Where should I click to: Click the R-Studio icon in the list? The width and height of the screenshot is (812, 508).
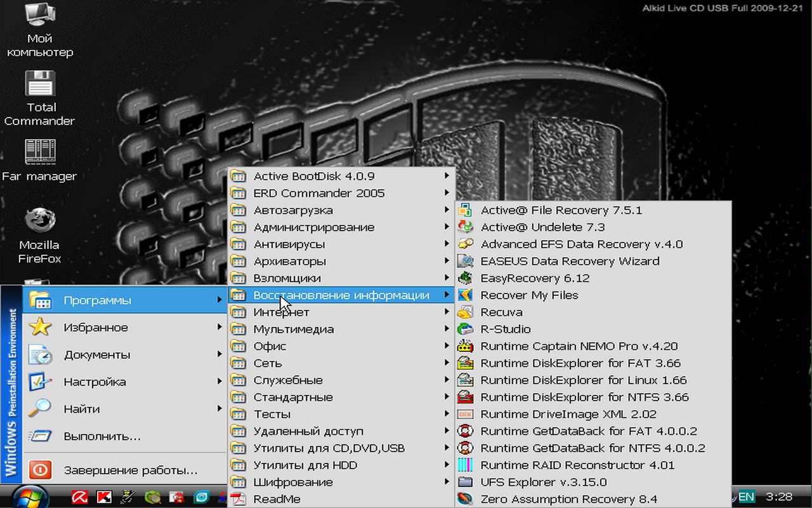(465, 330)
